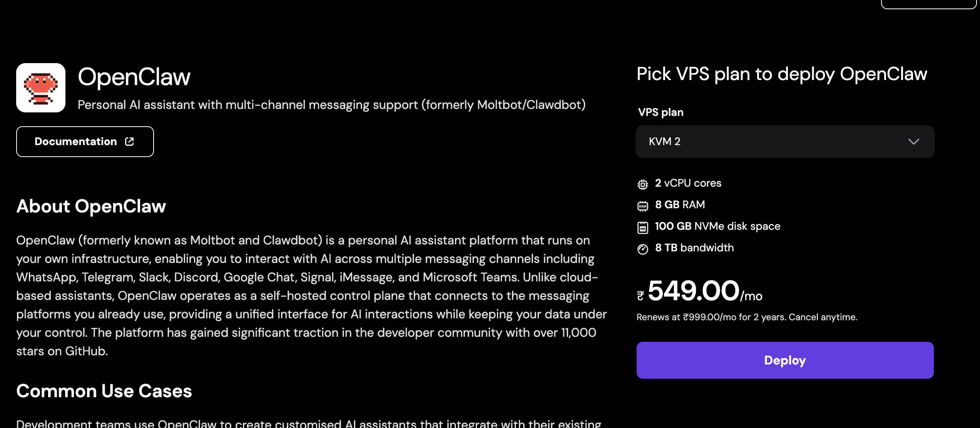Expand the VPS plan chevron arrow
980x428 pixels.
coord(913,142)
